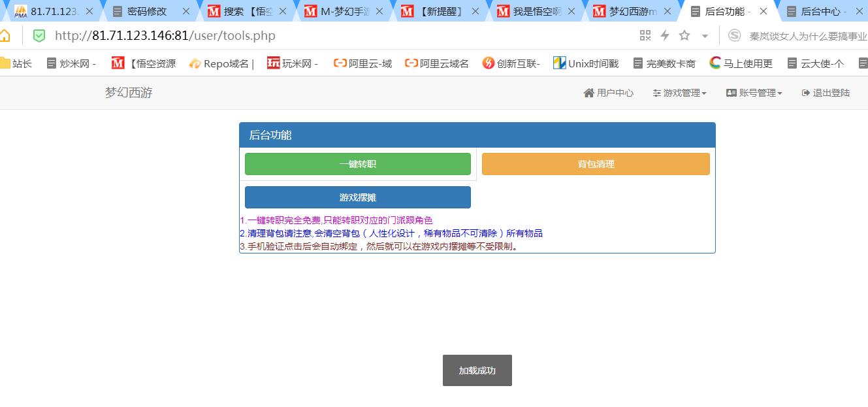This screenshot has width=868, height=407.
Task: Switch to the 密码修改 tab
Action: click(x=147, y=11)
